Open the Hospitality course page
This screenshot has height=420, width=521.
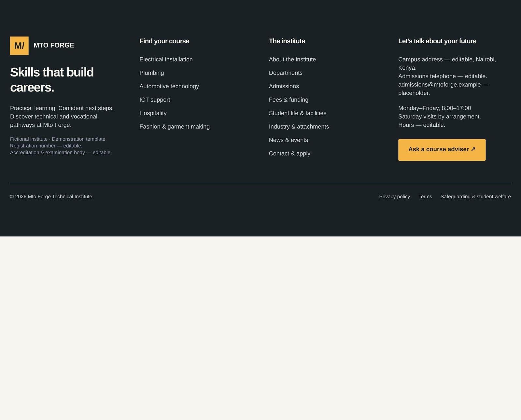[x=153, y=113]
